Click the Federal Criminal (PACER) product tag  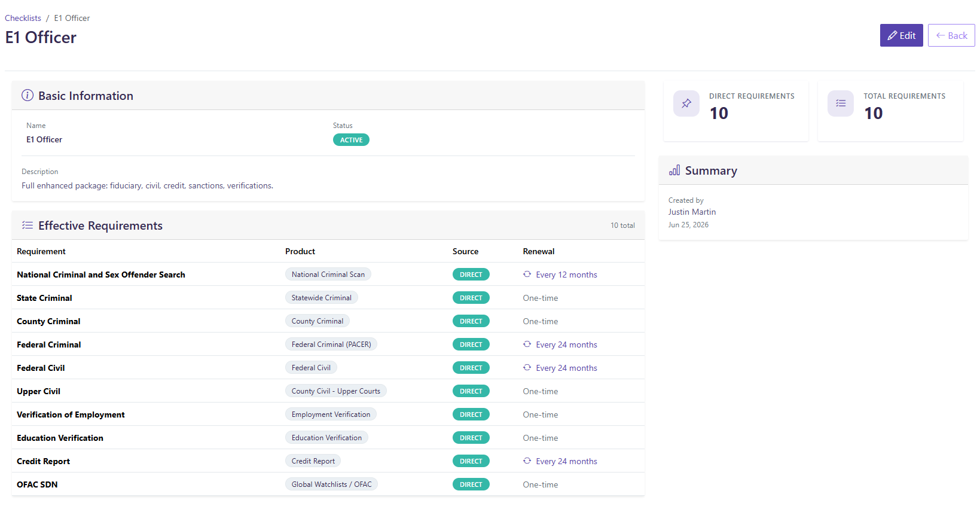[x=331, y=344]
